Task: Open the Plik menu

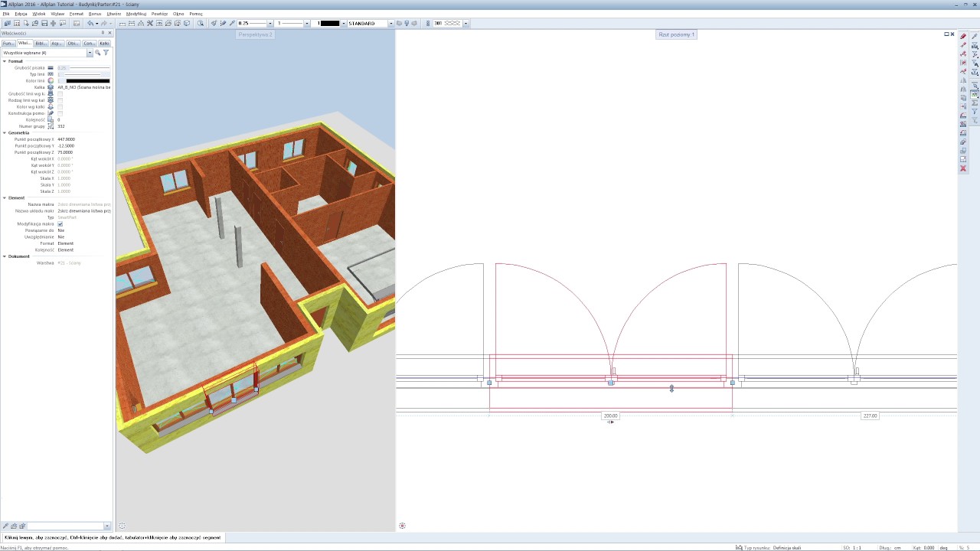Action: tap(5, 14)
